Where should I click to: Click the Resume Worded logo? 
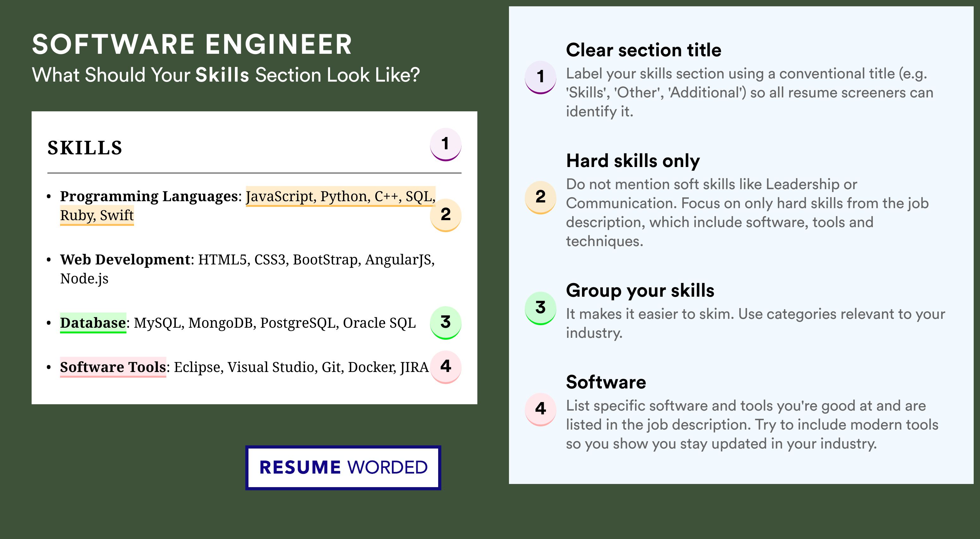(343, 468)
